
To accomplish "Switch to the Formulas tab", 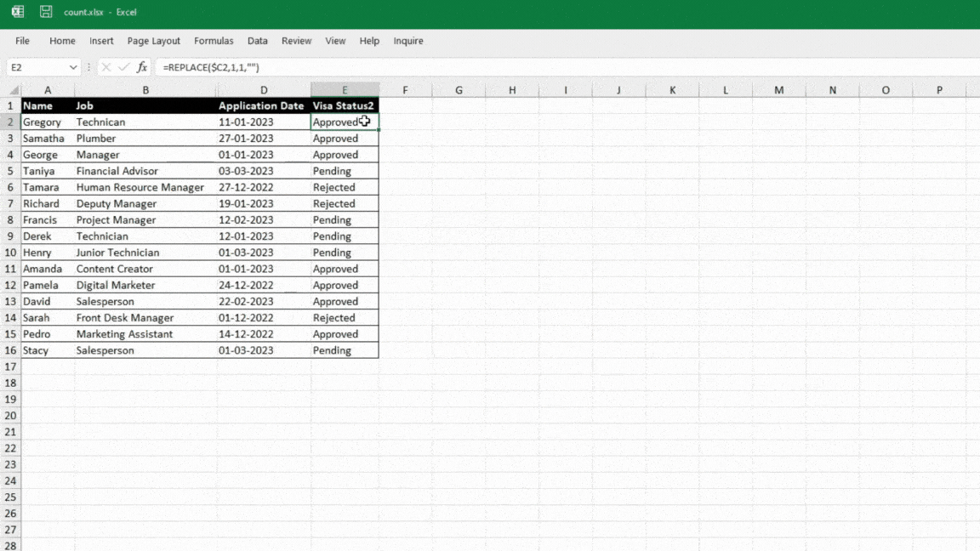I will coord(214,40).
